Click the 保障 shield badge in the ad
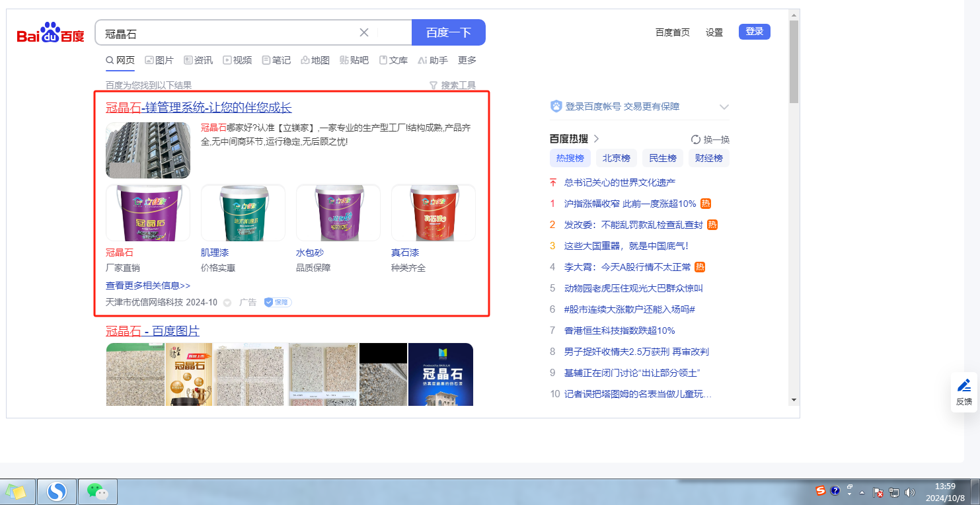The image size is (980, 505). click(x=278, y=302)
